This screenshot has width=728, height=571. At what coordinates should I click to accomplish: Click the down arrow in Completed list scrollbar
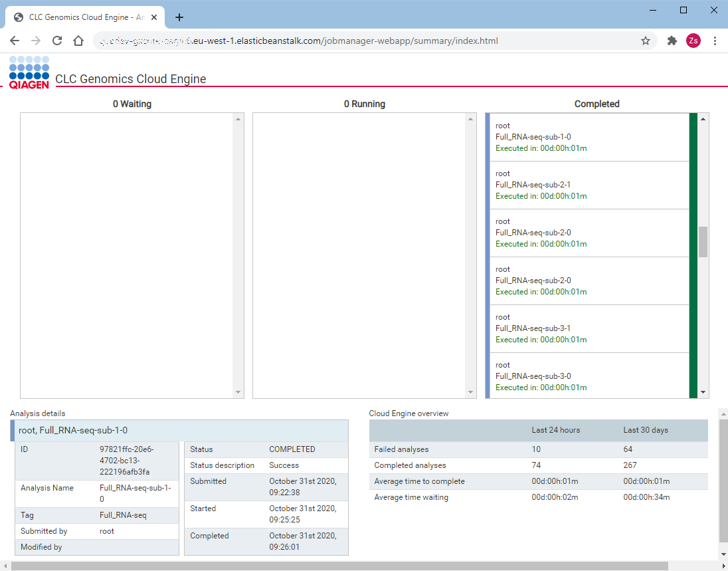(703, 393)
